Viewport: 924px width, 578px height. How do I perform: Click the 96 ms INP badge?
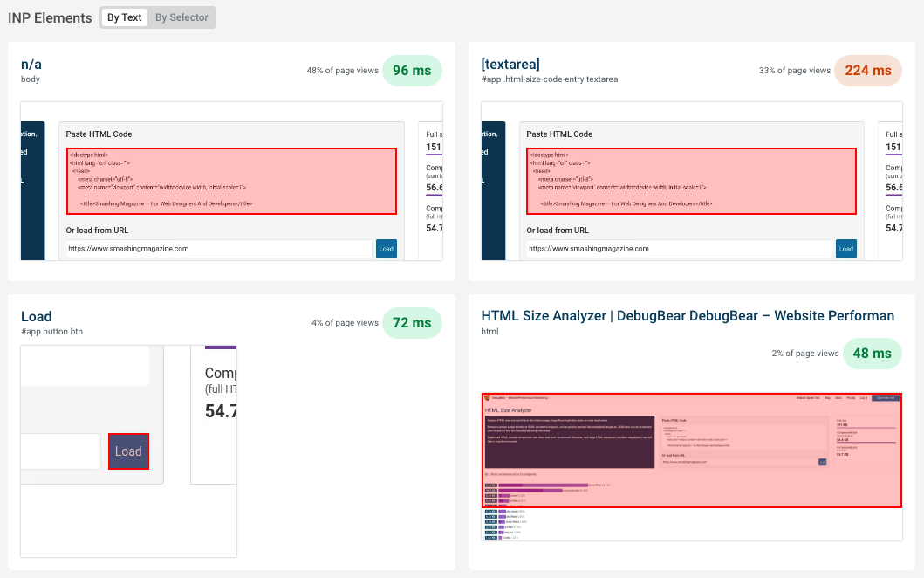[412, 71]
